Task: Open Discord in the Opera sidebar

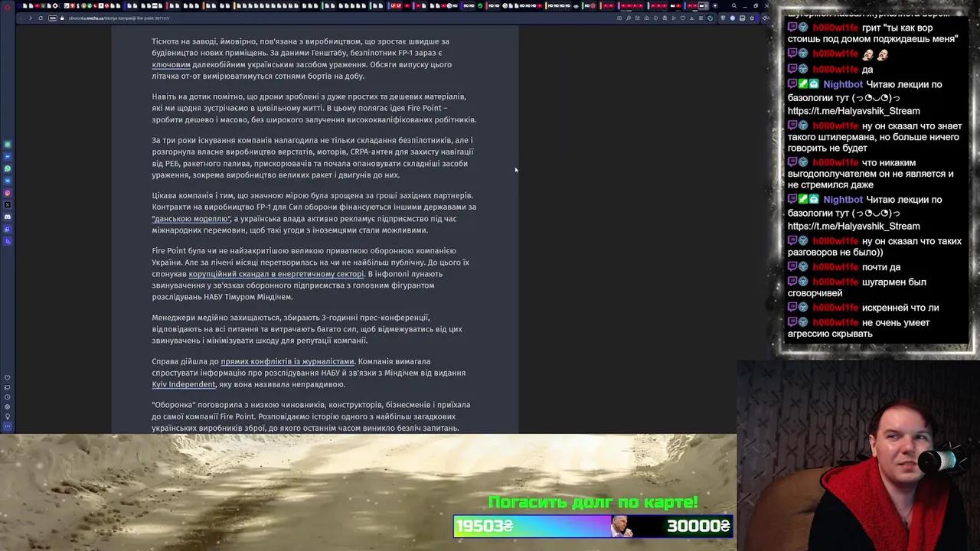Action: point(8,217)
